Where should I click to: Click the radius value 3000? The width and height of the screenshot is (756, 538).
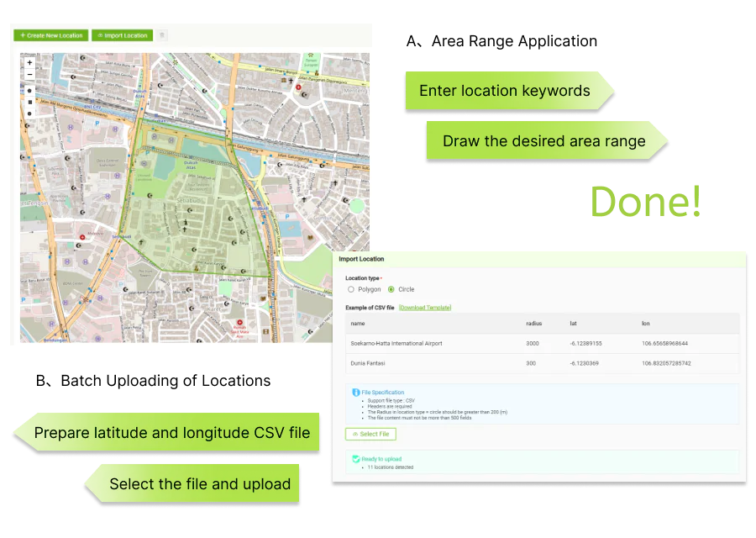533,344
